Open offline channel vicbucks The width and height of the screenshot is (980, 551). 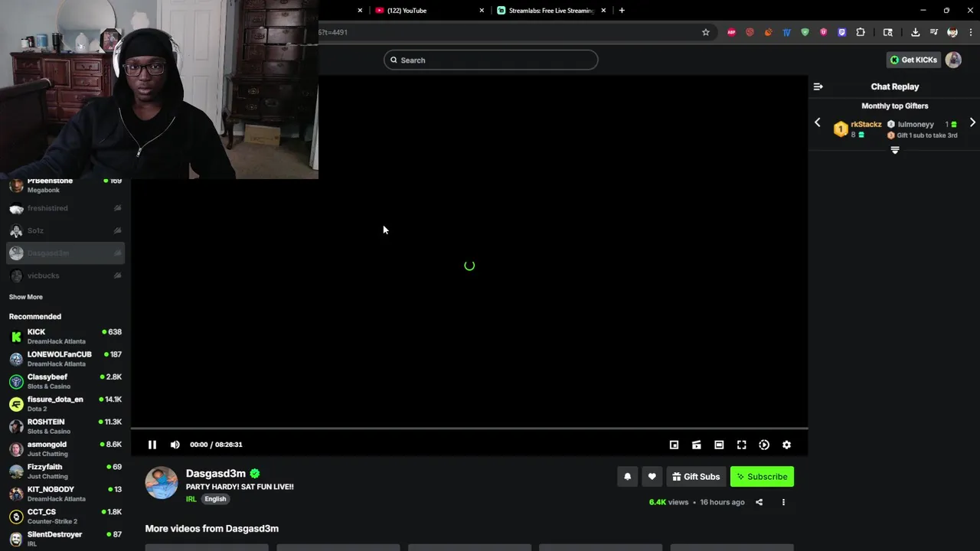click(65, 275)
